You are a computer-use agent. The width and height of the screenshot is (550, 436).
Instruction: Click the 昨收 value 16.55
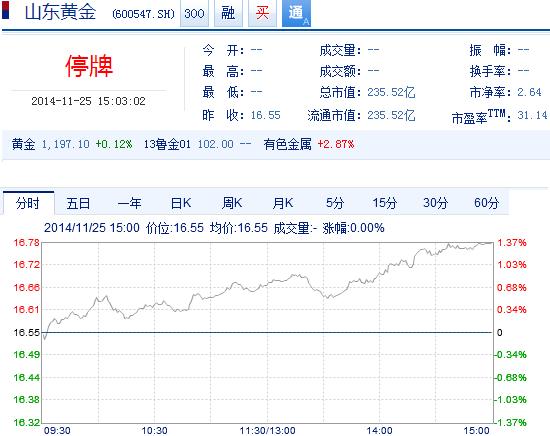pos(266,115)
